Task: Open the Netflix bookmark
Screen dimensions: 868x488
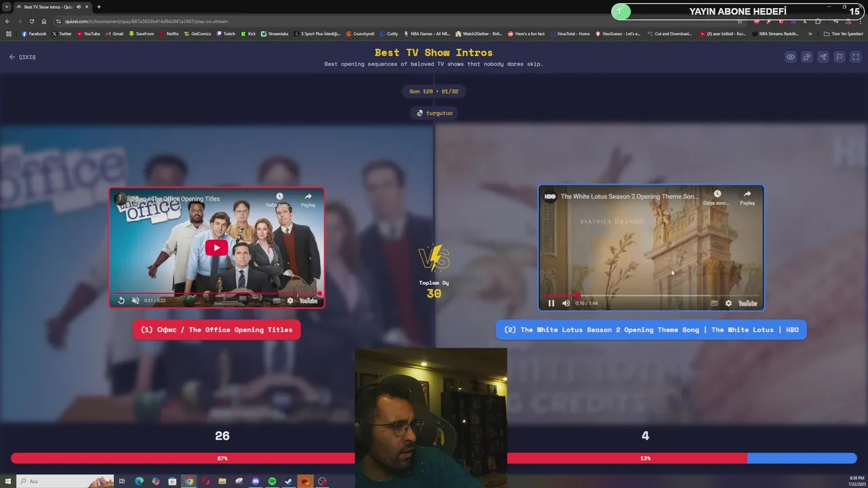Action: [169, 34]
